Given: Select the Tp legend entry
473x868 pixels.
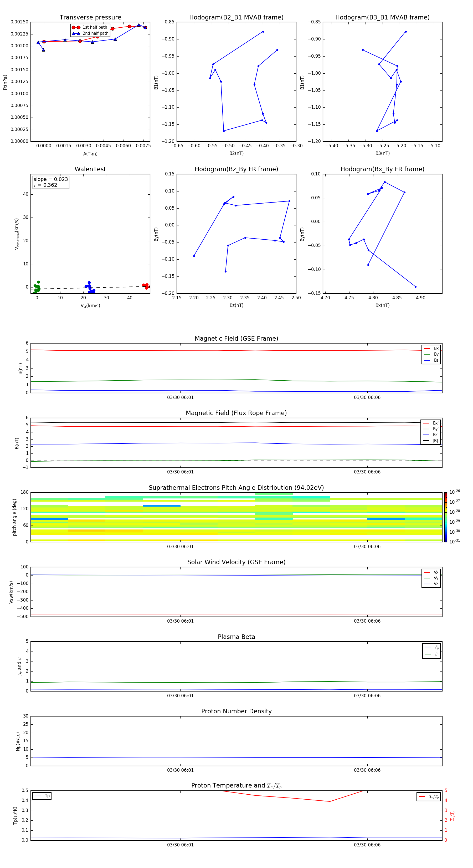Looking at the screenshot, I should click(42, 796).
